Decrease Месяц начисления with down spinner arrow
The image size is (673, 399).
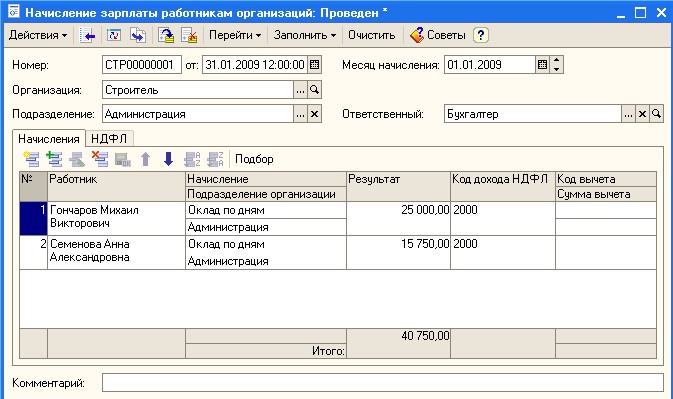point(556,69)
